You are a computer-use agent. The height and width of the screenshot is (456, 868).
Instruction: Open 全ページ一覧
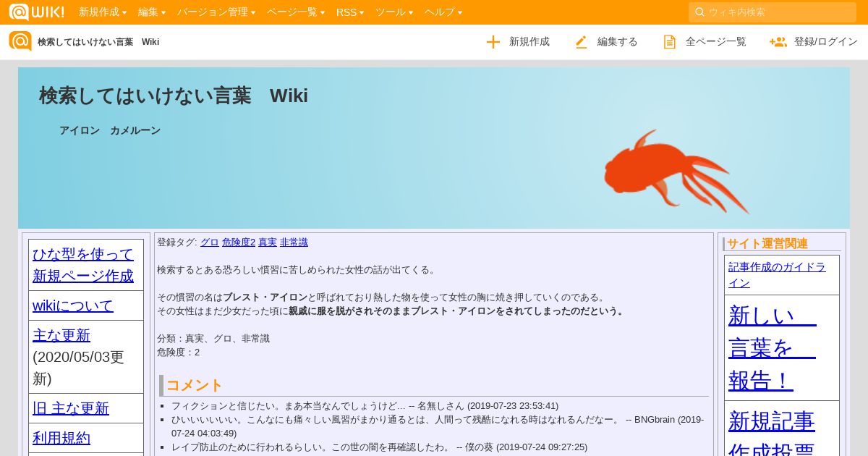click(705, 42)
